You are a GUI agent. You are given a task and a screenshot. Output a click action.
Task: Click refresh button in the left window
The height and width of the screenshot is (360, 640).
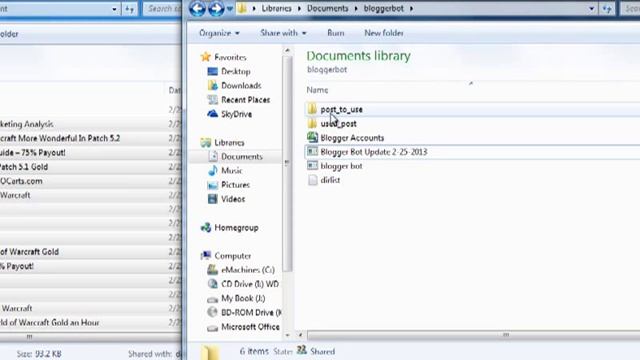pos(129,9)
